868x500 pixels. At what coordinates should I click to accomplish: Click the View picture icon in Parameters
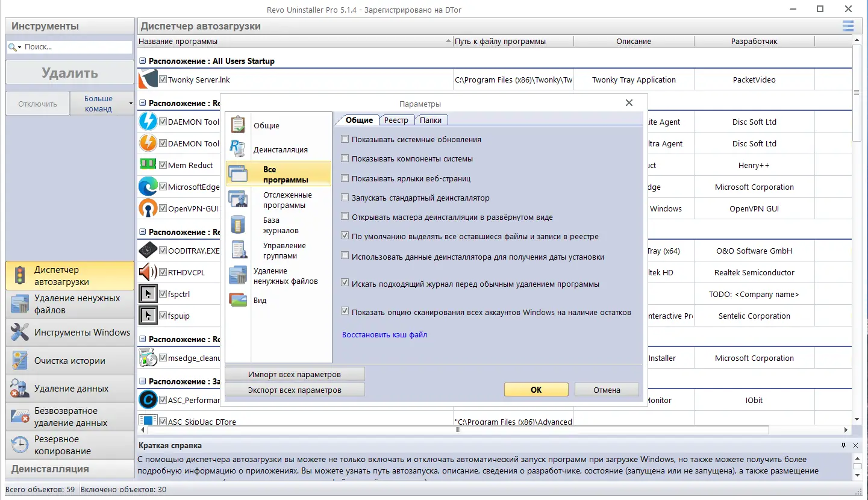pyautogui.click(x=238, y=299)
